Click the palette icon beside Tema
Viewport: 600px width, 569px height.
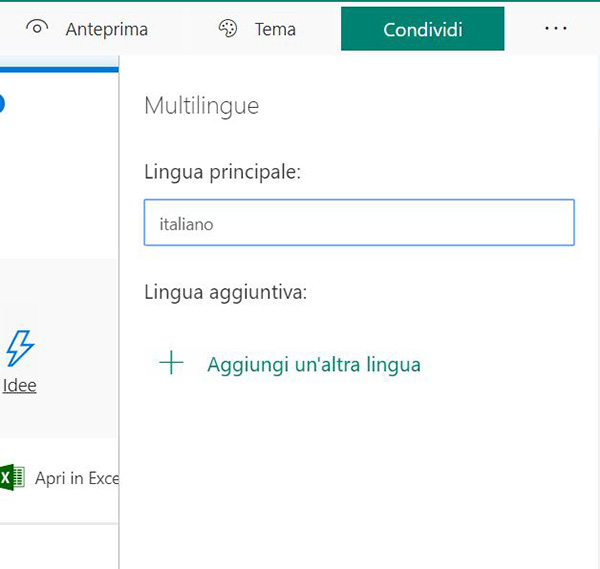tap(228, 29)
